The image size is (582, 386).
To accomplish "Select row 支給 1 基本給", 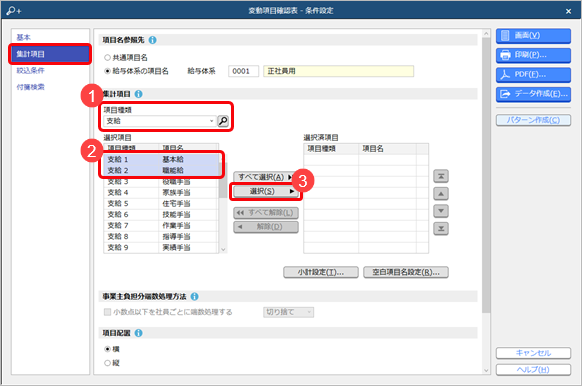I will [161, 159].
